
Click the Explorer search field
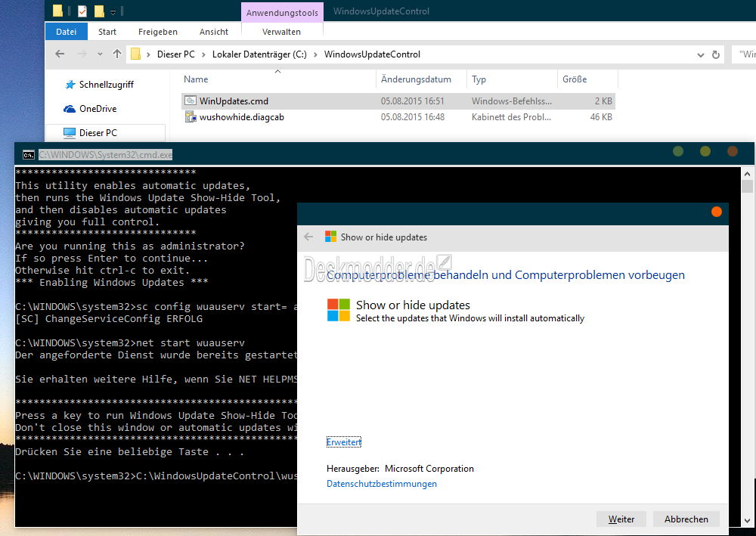(743, 54)
